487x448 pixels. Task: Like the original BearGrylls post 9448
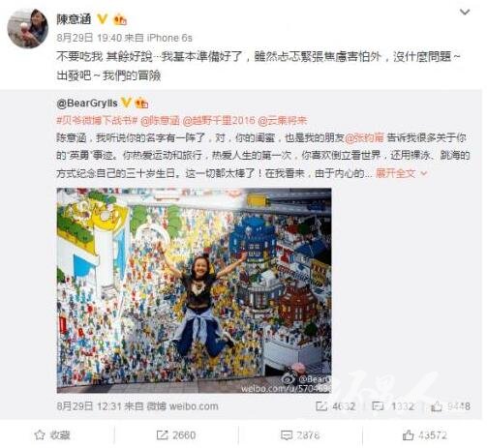(450, 406)
